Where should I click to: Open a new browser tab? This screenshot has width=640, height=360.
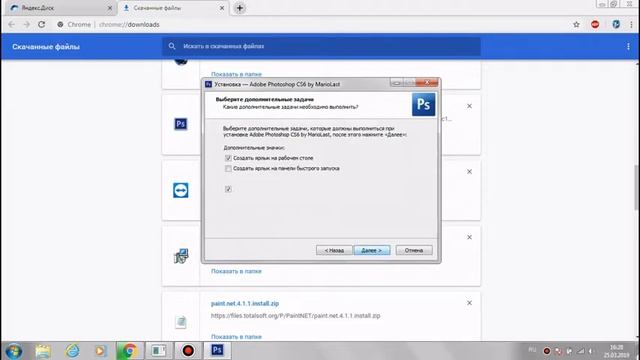pyautogui.click(x=240, y=8)
